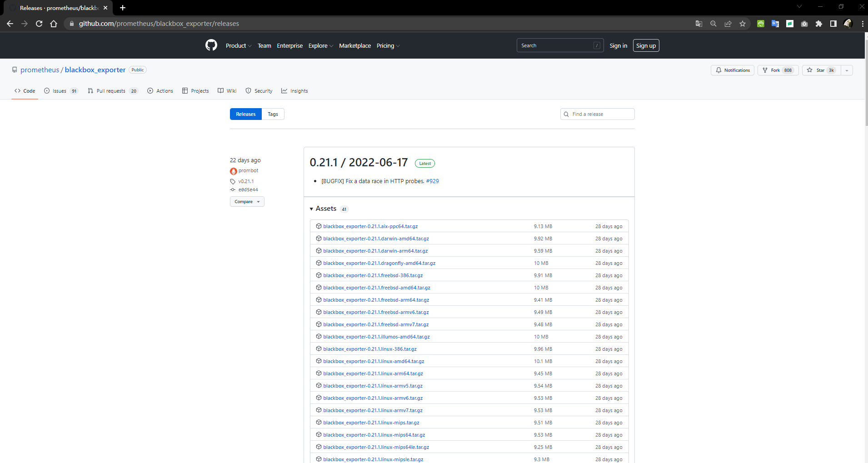Open the Projects tab
The image size is (868, 463).
[x=195, y=91]
